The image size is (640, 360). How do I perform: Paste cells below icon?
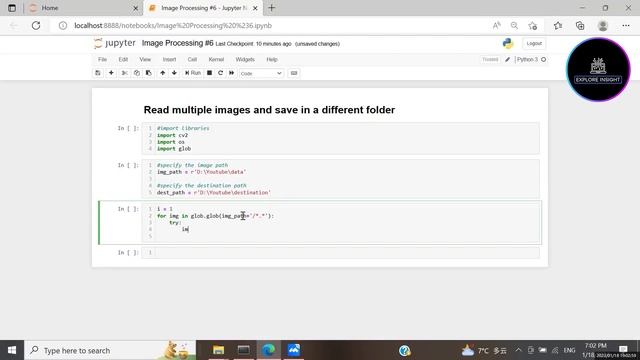coord(149,73)
